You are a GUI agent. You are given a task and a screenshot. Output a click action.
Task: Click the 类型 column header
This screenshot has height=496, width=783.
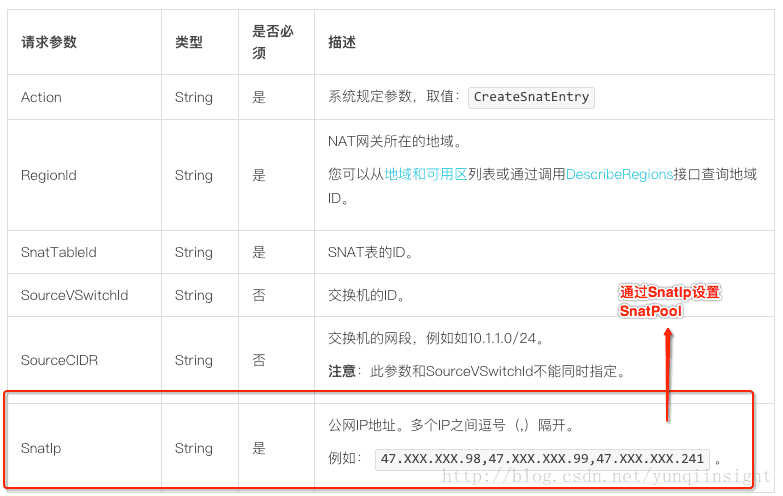pyautogui.click(x=189, y=42)
